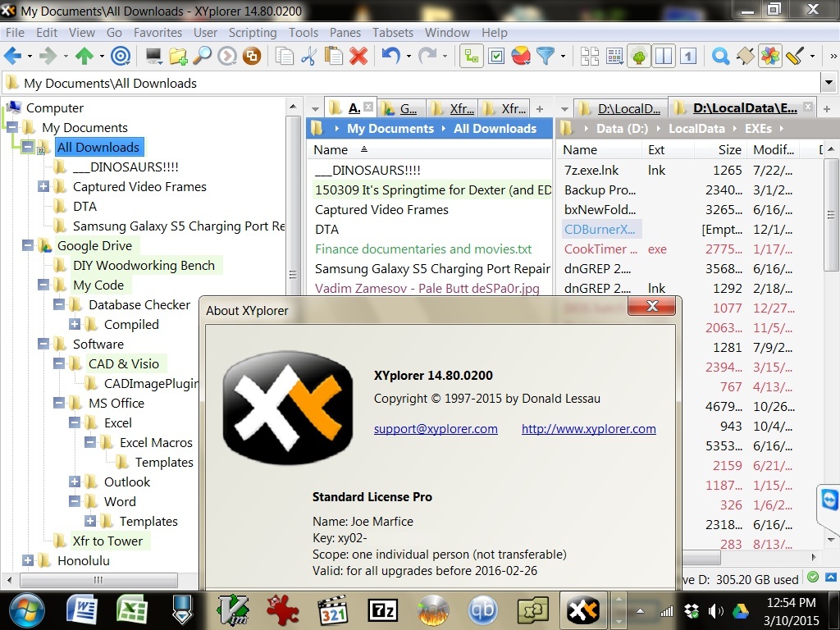Open the Scripting menu

click(x=252, y=33)
